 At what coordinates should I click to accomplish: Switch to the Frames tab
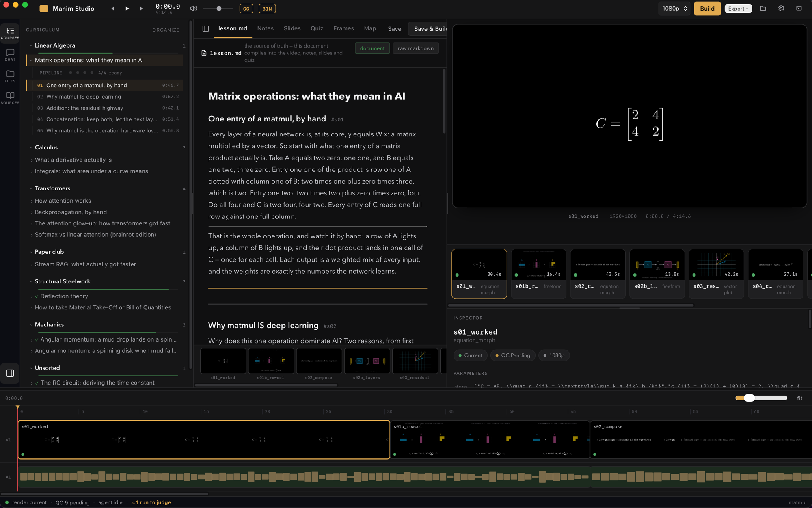click(x=343, y=28)
